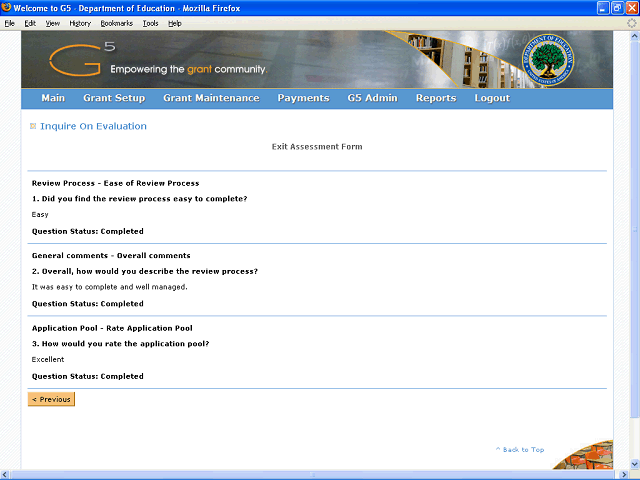
Task: Open the Reports navigation tab
Action: click(x=436, y=98)
